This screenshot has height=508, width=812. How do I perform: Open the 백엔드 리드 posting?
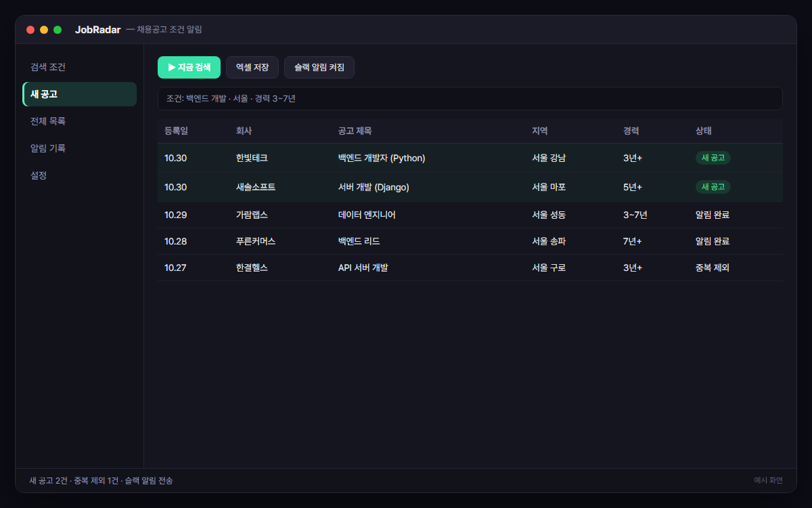(x=359, y=241)
